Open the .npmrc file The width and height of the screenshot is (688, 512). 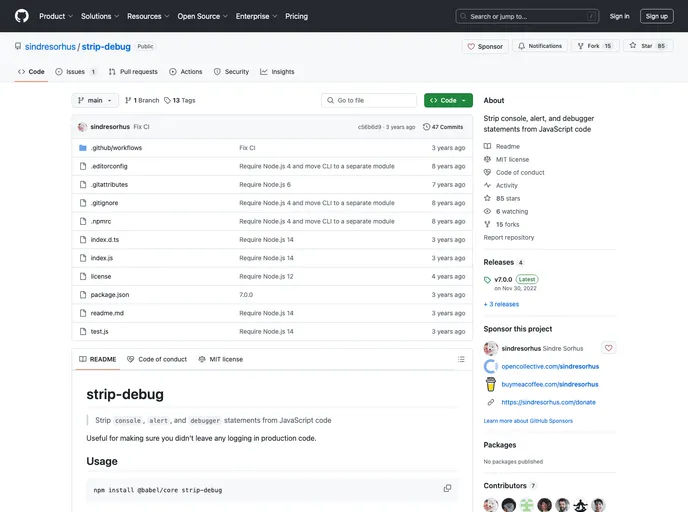point(101,222)
